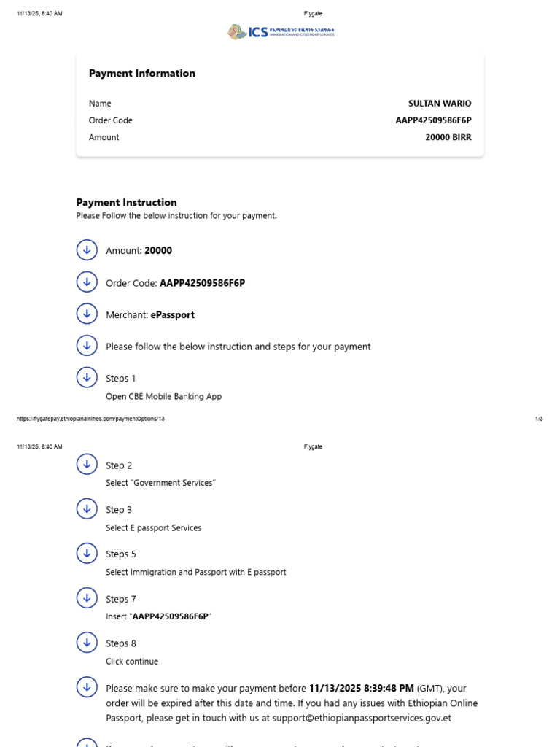Click the arrow icon next to Steps 7

87,598
